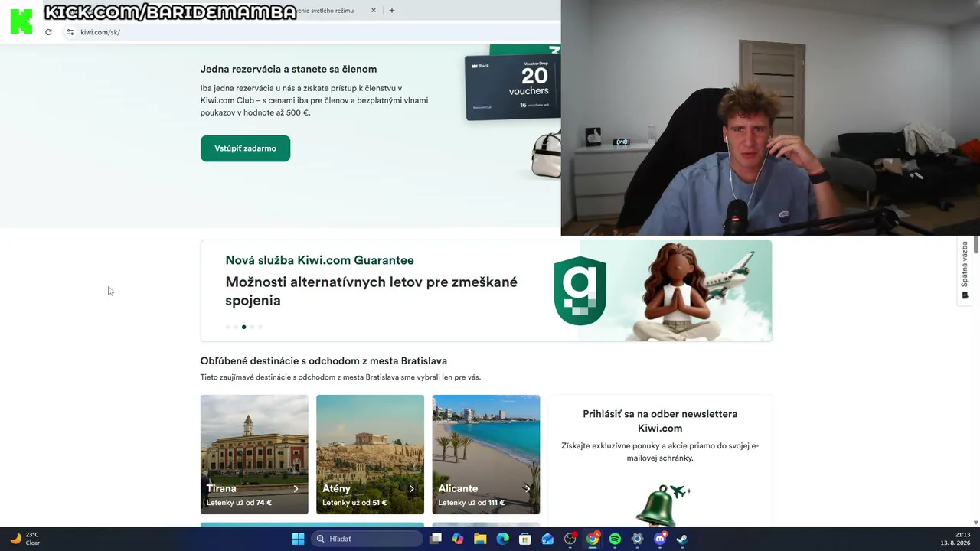Image resolution: width=980 pixels, height=551 pixels.
Task: Switch to Google Chrome on the taskbar
Action: [593, 539]
